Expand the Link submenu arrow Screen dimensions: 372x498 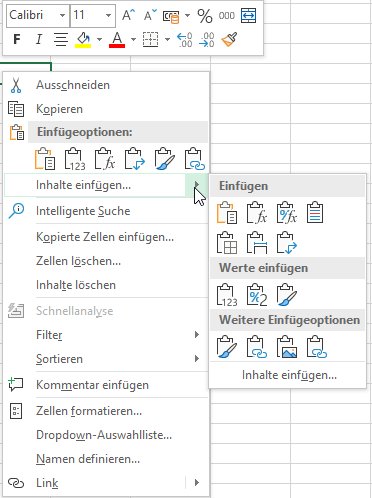[197, 482]
